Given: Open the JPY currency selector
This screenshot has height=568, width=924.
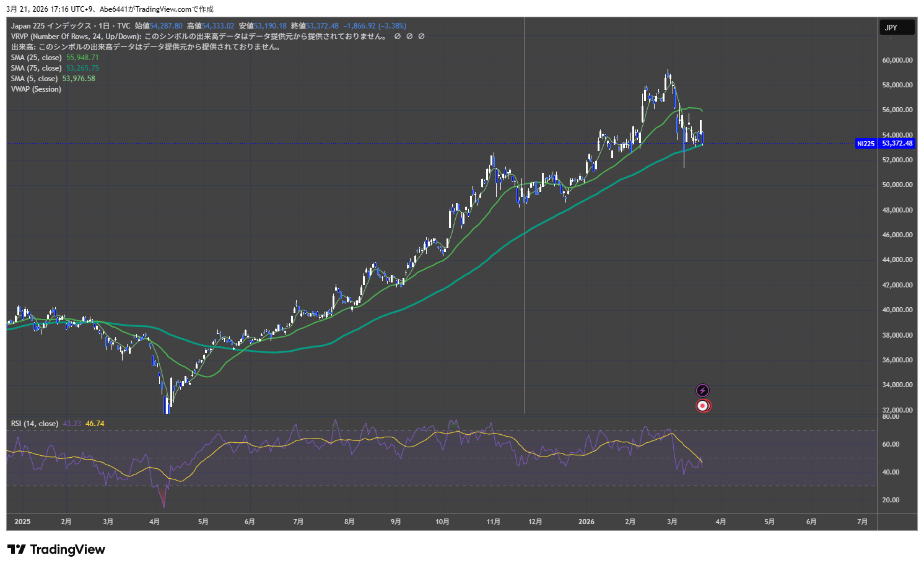Looking at the screenshot, I should [896, 27].
